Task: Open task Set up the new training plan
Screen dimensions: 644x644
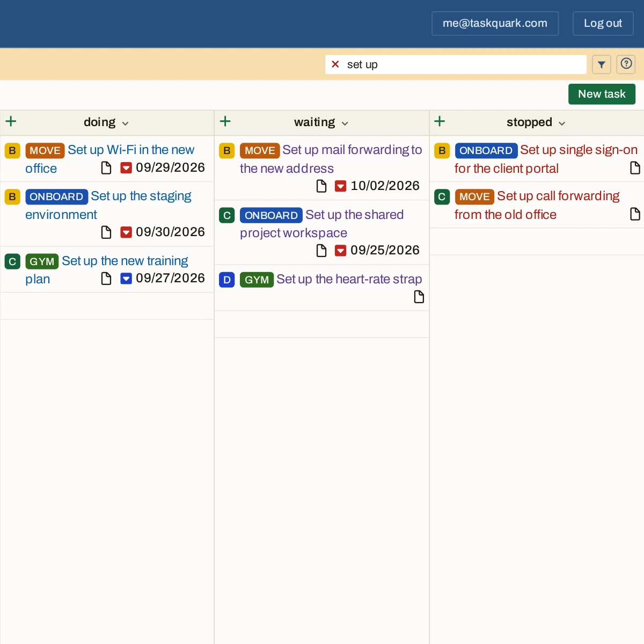Action: [125, 261]
